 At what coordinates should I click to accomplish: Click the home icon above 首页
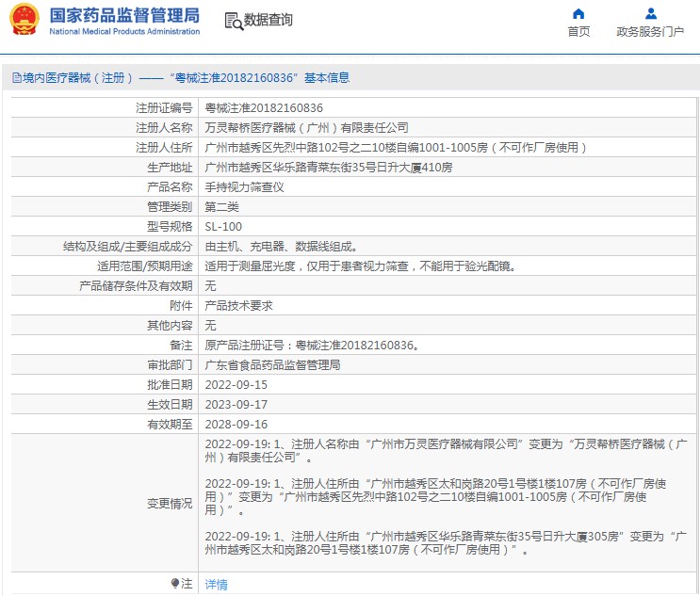click(x=578, y=13)
